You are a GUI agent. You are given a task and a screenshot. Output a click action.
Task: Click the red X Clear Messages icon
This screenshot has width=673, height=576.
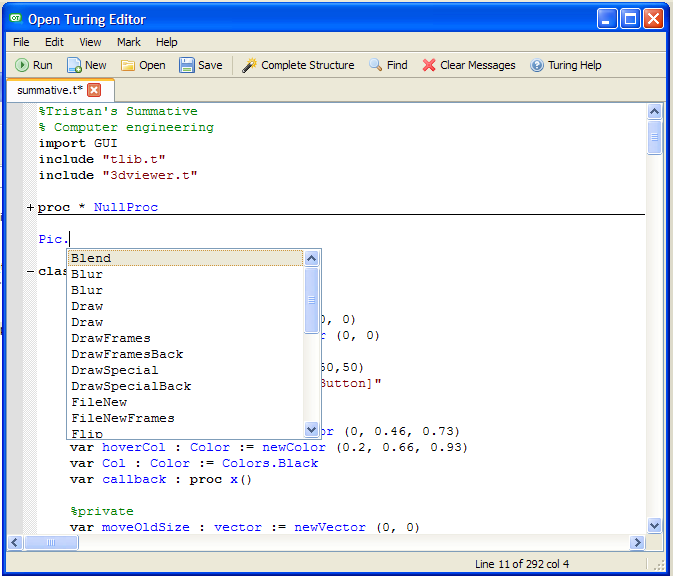point(429,65)
